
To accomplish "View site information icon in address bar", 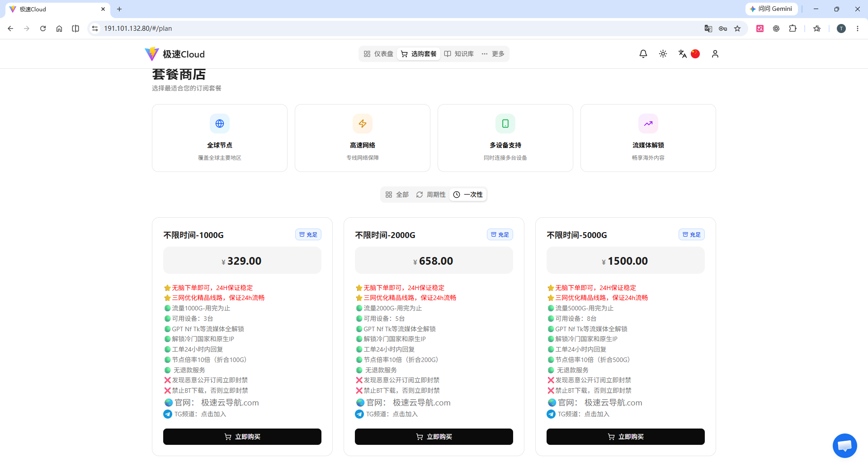I will click(x=94, y=29).
